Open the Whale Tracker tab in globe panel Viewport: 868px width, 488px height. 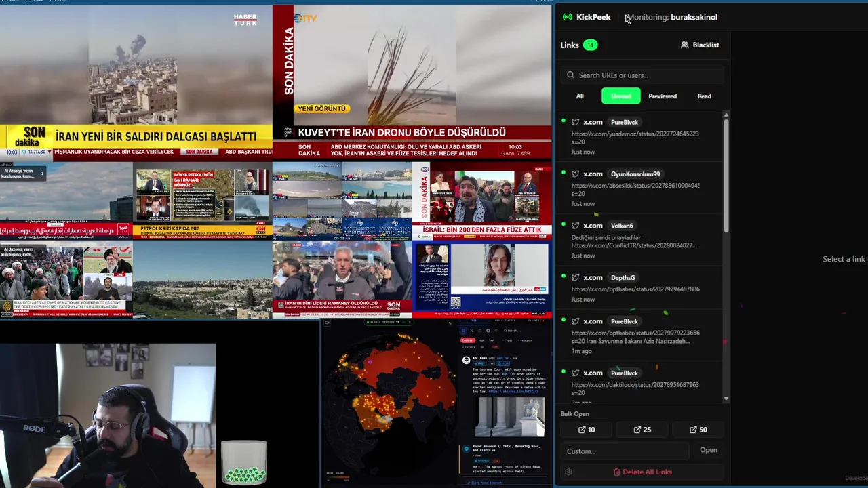(x=505, y=321)
